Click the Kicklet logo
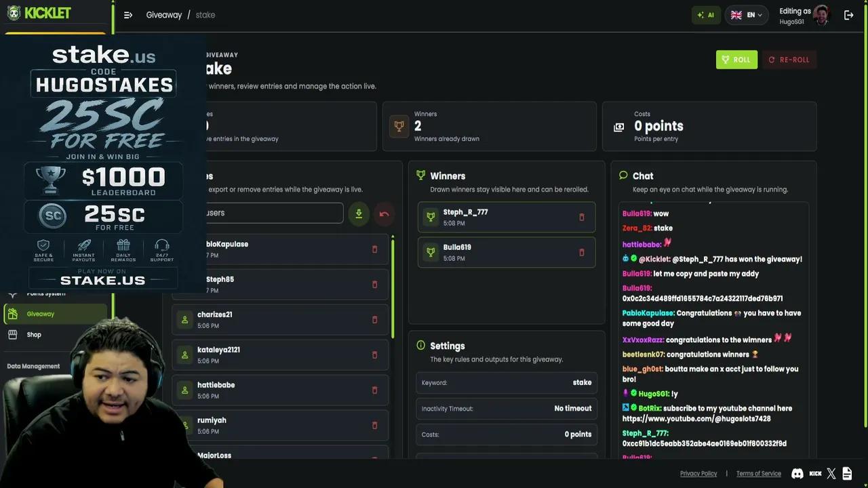 (38, 14)
